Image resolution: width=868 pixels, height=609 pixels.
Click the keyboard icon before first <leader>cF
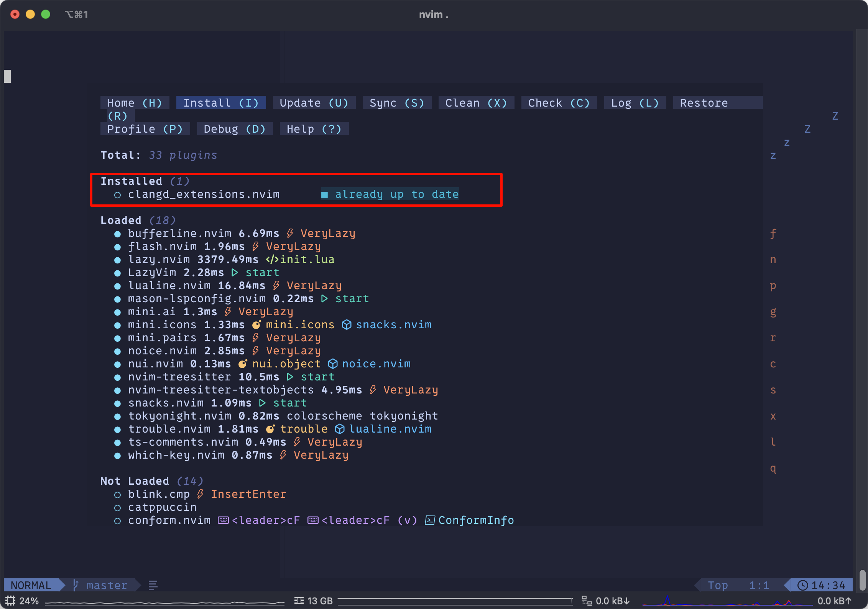(223, 520)
